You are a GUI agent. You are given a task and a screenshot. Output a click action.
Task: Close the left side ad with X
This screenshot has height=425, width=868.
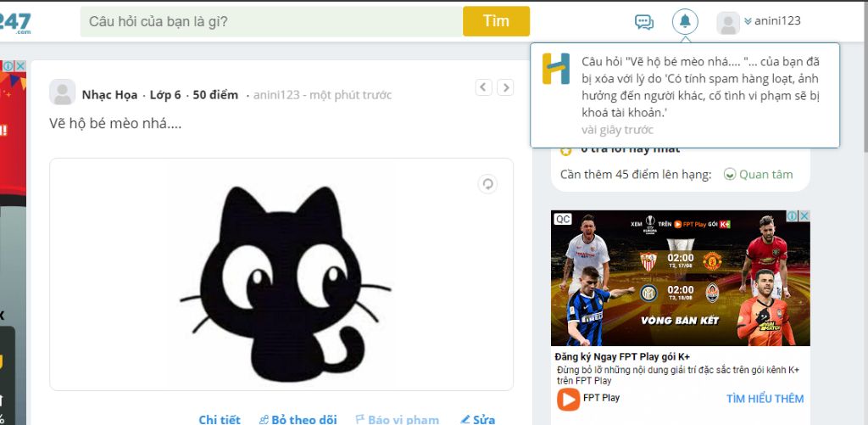20,66
